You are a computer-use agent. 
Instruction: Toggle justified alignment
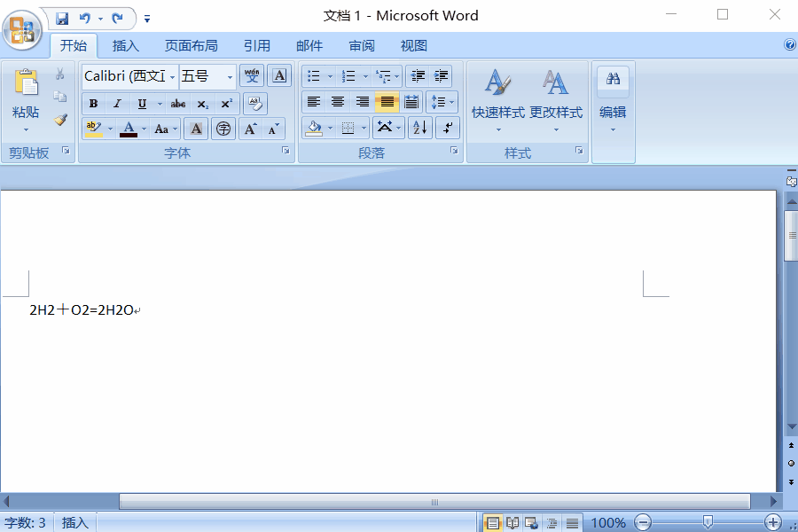[x=387, y=102]
